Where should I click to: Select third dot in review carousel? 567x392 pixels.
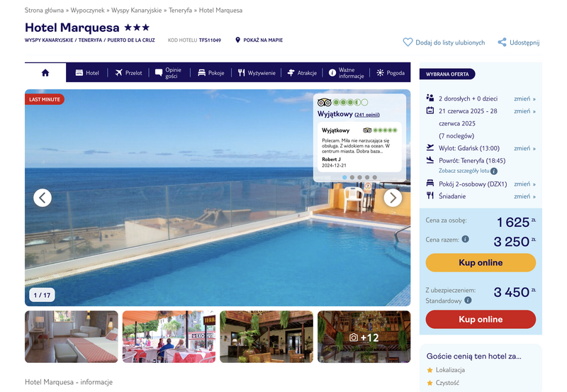pyautogui.click(x=359, y=177)
